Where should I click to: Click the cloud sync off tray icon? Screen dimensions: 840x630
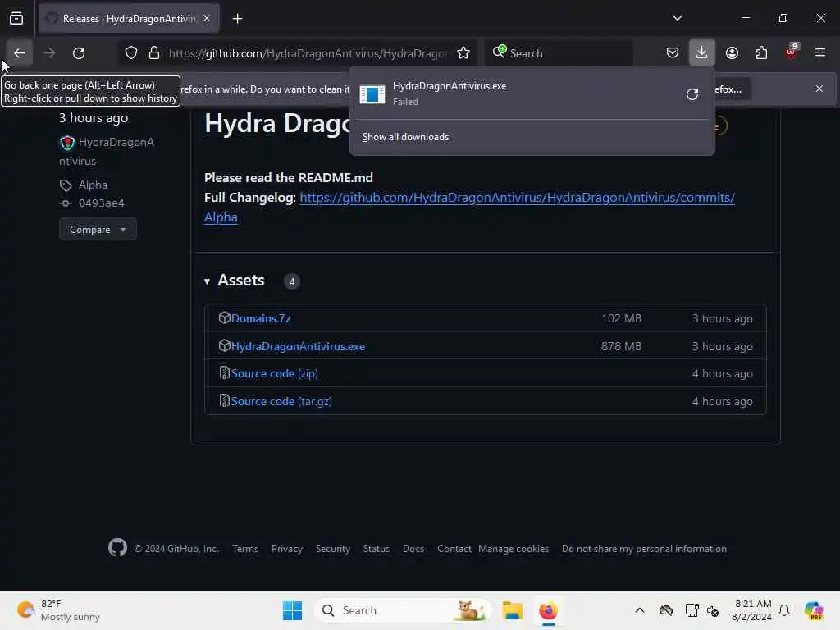666,610
